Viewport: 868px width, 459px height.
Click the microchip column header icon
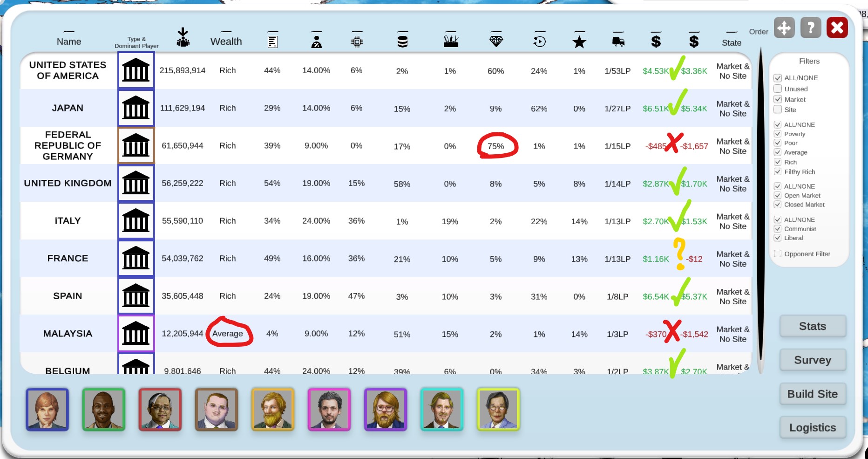click(x=357, y=42)
